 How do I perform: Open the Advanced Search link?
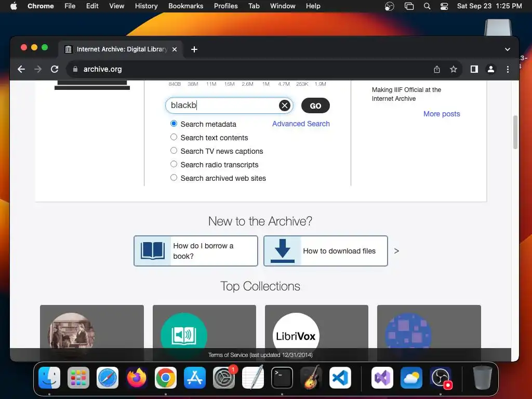click(x=301, y=124)
